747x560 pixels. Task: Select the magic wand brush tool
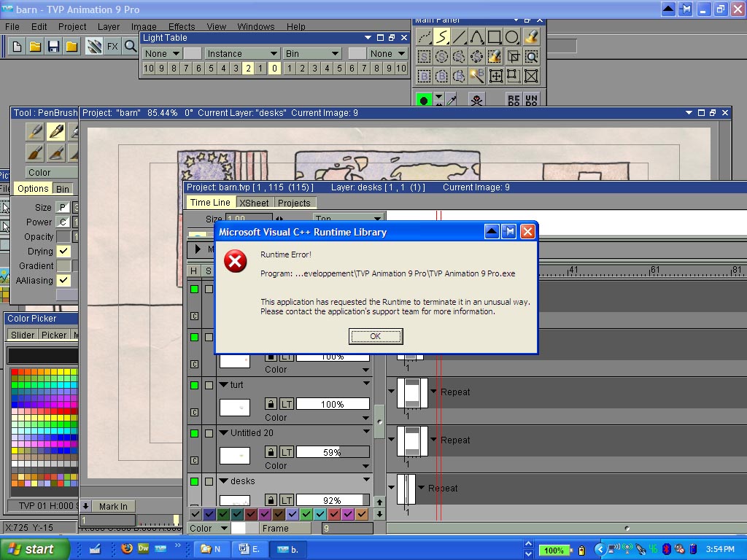[x=477, y=76]
